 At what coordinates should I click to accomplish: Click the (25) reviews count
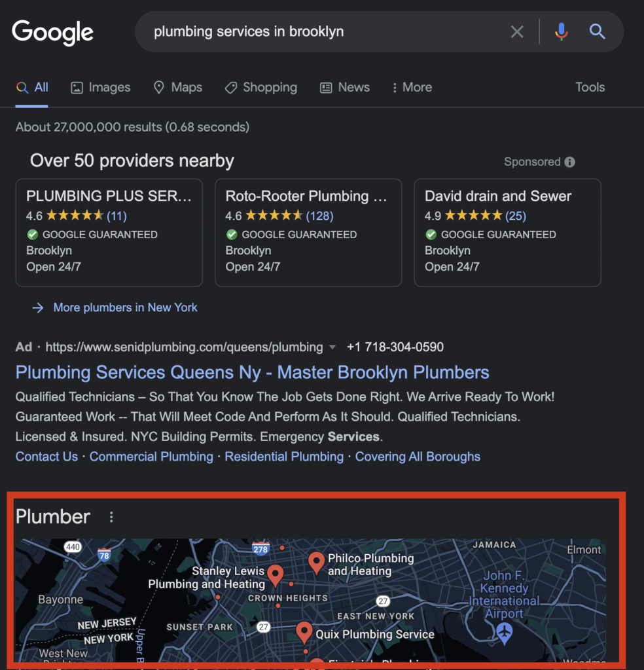click(515, 216)
